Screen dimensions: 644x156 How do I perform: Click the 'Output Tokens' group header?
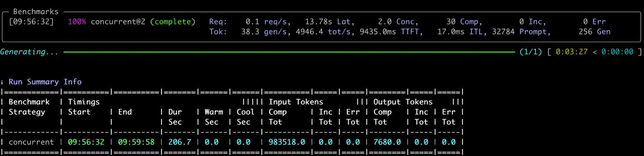403,102
